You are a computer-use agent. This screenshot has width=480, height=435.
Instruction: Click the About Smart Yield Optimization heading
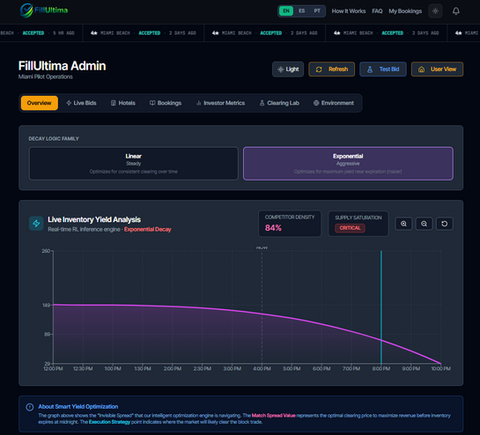click(78, 407)
